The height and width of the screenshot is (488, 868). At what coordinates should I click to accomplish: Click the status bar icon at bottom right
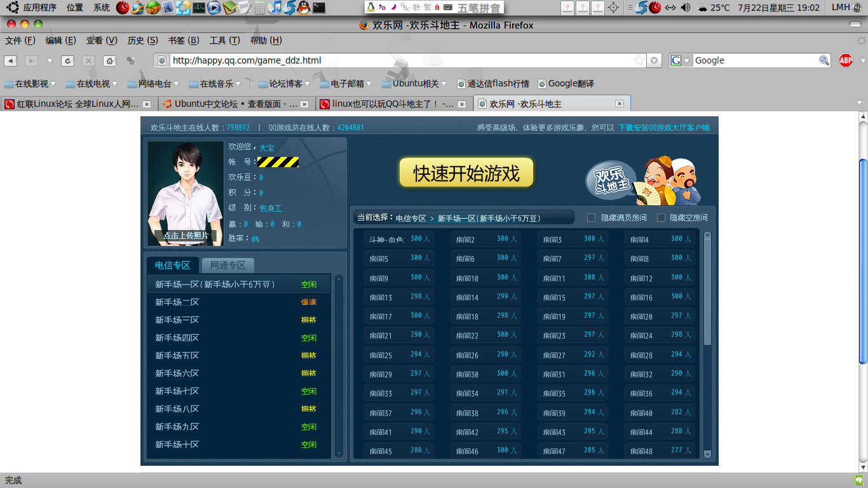(859, 480)
